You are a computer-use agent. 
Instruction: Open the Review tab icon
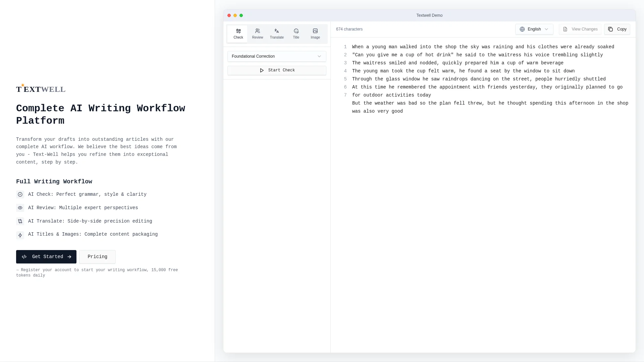[x=257, y=31]
